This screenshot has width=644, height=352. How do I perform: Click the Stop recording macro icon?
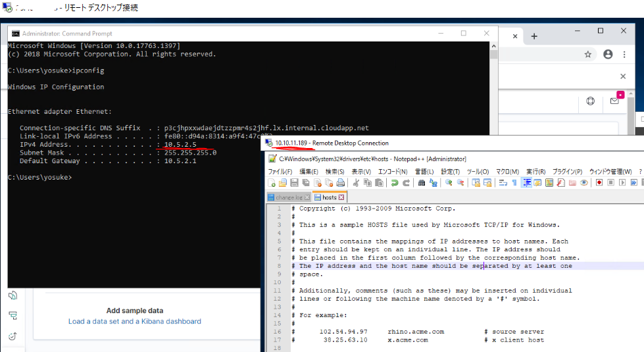click(611, 183)
